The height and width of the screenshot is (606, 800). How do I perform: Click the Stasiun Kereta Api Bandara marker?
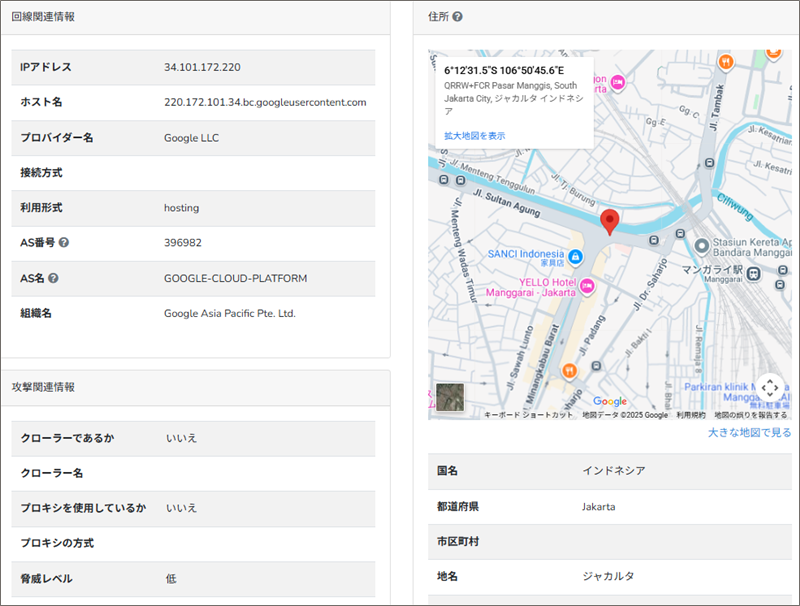tap(703, 245)
